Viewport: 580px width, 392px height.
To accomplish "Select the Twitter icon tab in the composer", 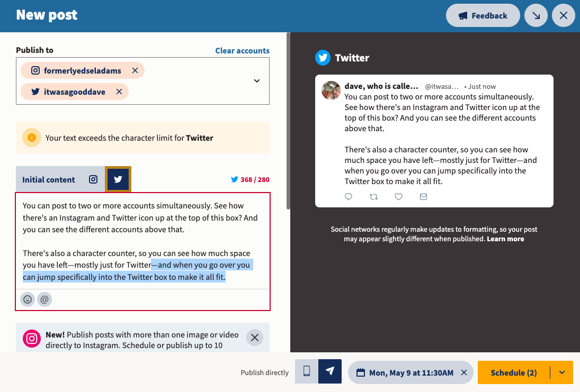I will click(118, 179).
